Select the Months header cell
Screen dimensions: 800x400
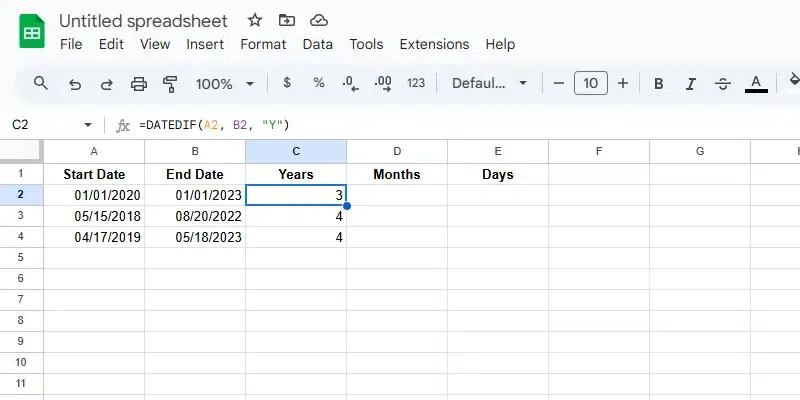[397, 174]
